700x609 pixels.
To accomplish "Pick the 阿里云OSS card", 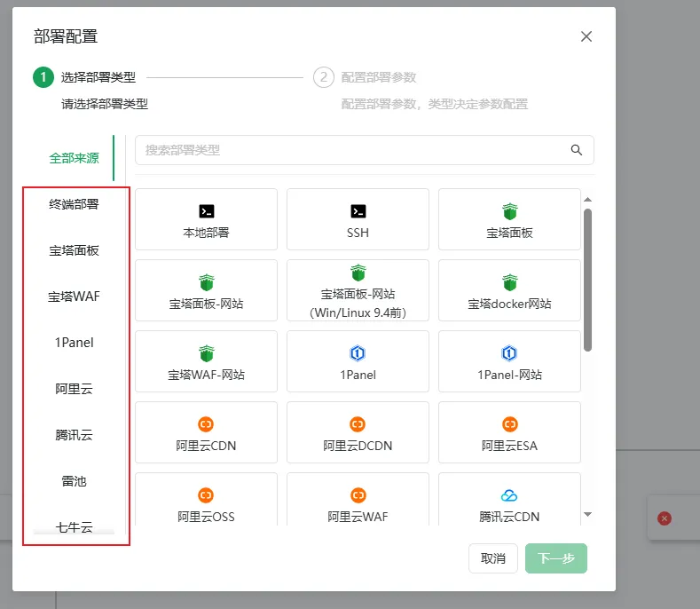I will point(206,499).
